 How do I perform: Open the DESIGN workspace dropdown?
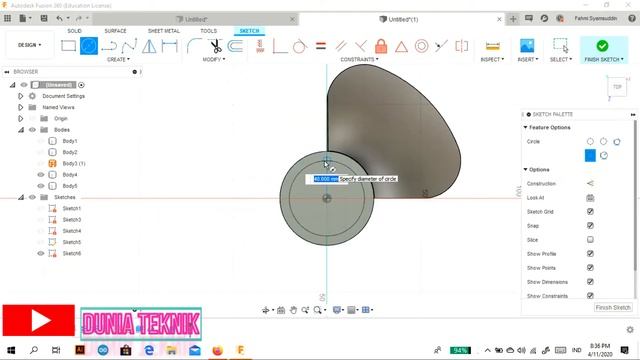click(x=29, y=45)
